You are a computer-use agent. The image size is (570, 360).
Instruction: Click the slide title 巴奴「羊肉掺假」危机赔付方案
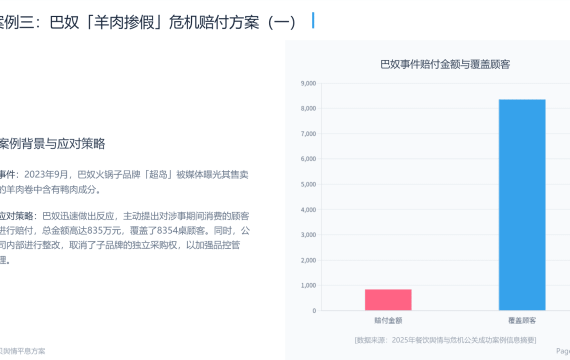[x=148, y=22]
